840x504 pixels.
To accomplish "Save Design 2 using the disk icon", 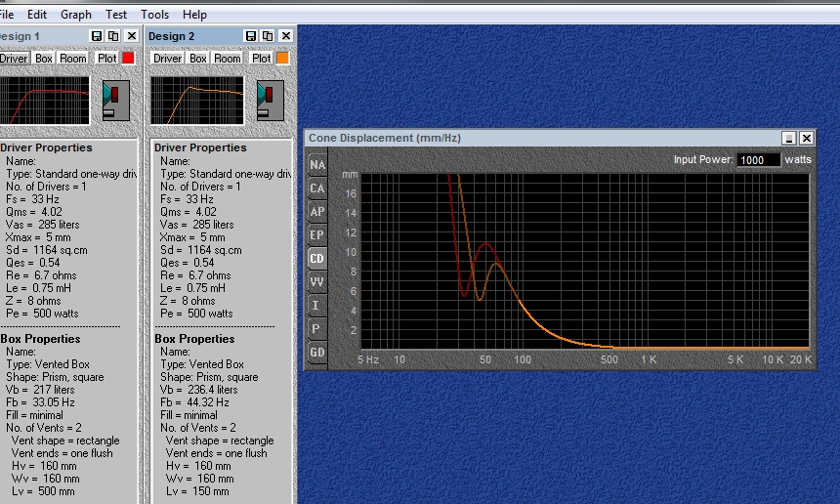I will pyautogui.click(x=251, y=36).
